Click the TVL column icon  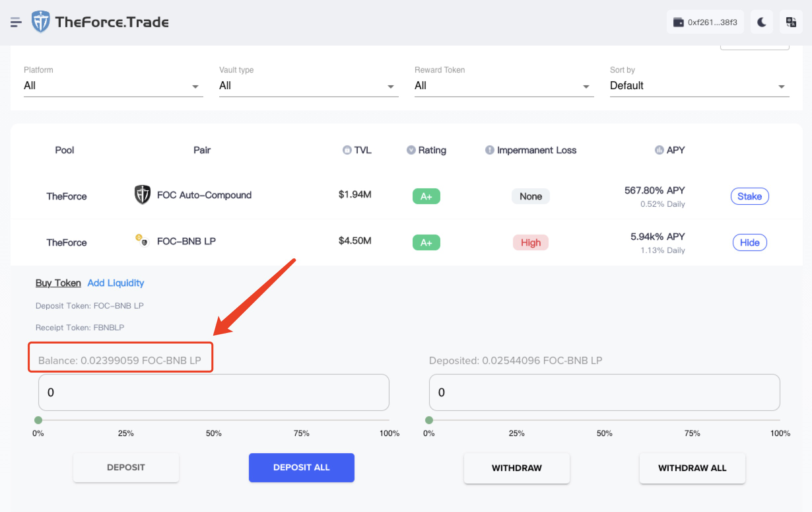tap(347, 151)
